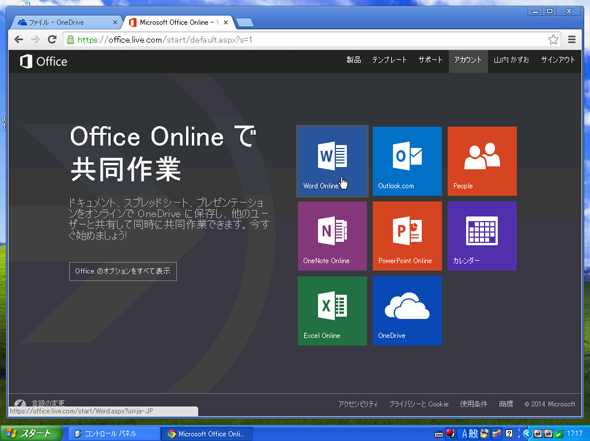
Task: Click the スタート button on taskbar
Action: (31, 433)
